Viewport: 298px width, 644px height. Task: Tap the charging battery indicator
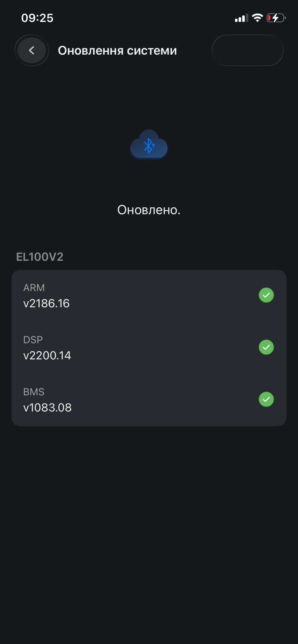[276, 18]
